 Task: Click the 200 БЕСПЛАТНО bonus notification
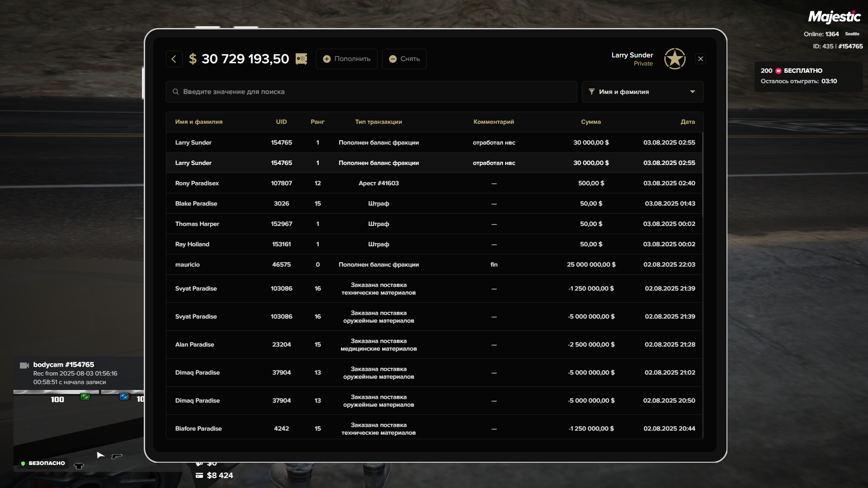click(x=808, y=76)
